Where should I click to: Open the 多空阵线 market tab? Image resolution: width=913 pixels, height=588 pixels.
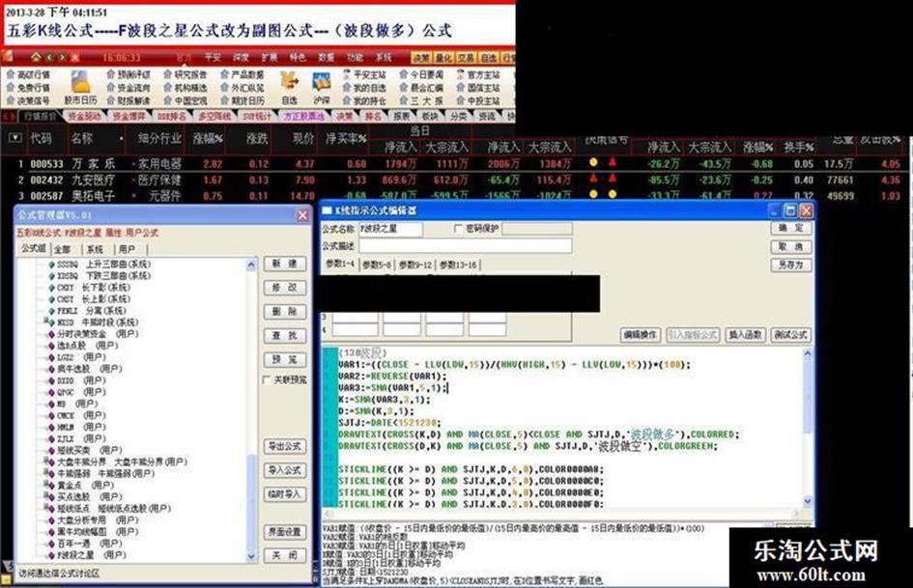[214, 117]
